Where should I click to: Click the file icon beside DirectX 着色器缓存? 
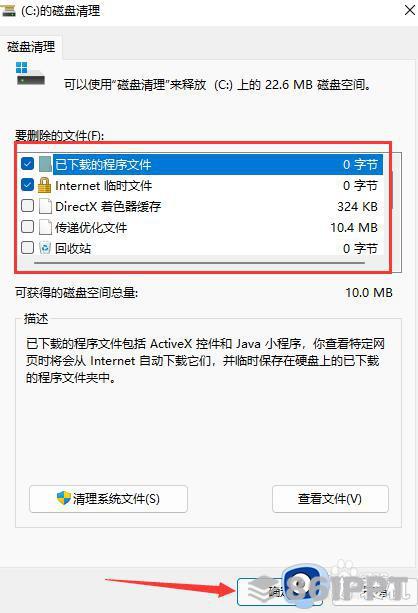[45, 206]
